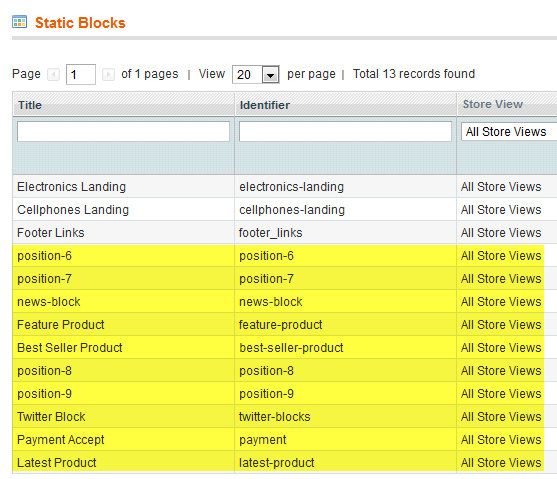Focus the Identifier filter text box
This screenshot has height=479, width=557.
pos(345,131)
